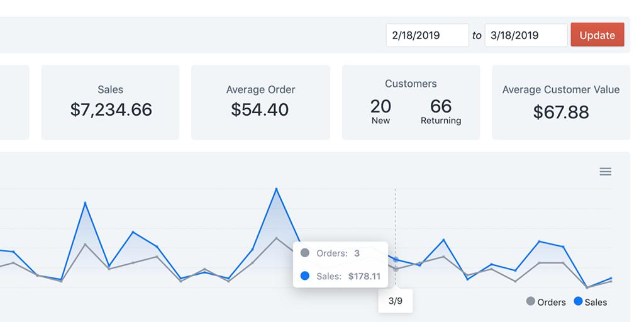Click the red Update button
Screen dimensions: 644x322
pos(597,35)
